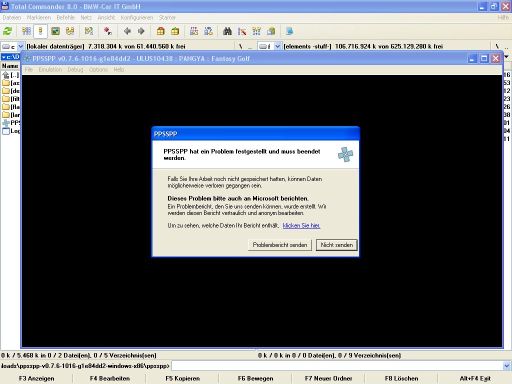Click the directory tree toolbar icon
The height and width of the screenshot is (384, 512).
(x=70, y=31)
